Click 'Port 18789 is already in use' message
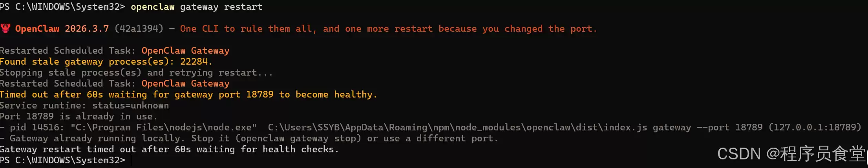Viewport: 868px width, 168px height. pos(79,116)
